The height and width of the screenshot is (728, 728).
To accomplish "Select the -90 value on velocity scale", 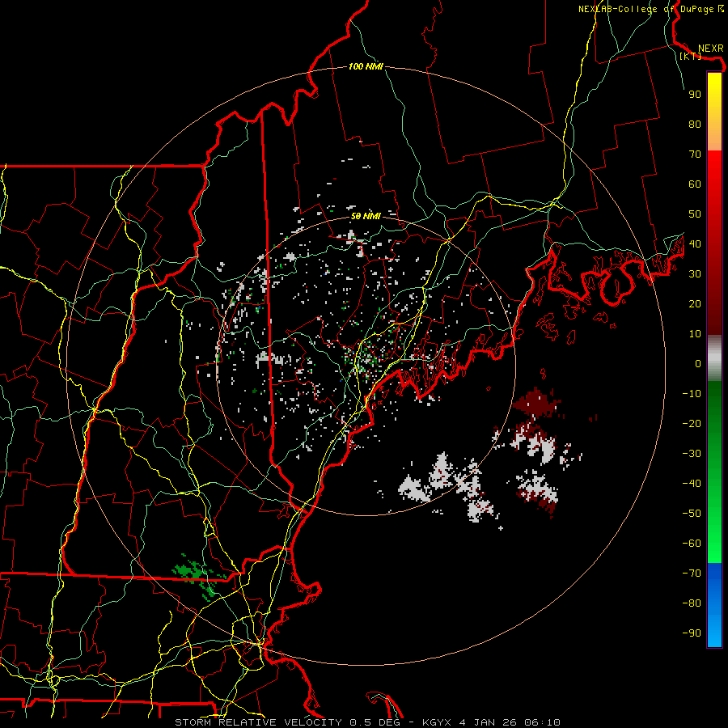I will pyautogui.click(x=692, y=633).
